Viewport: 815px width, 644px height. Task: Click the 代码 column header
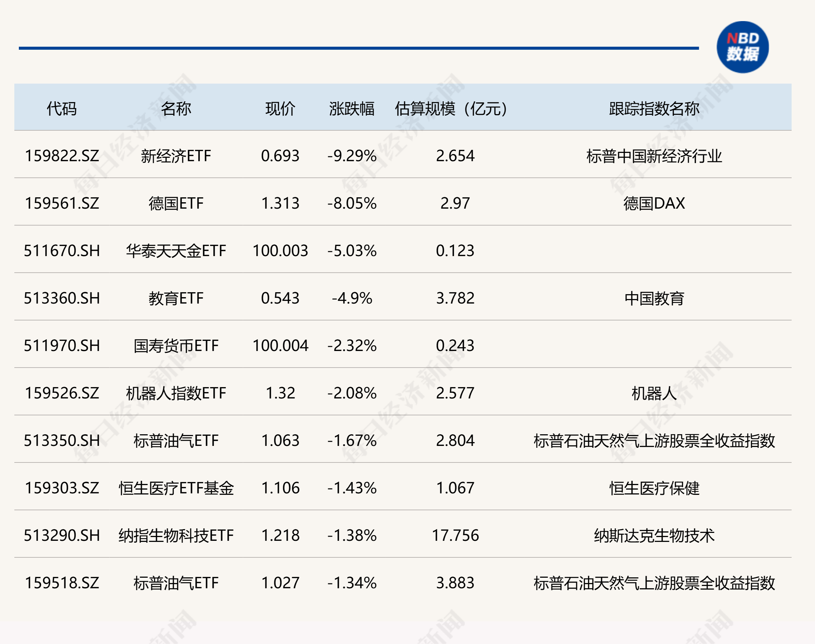[x=61, y=108]
